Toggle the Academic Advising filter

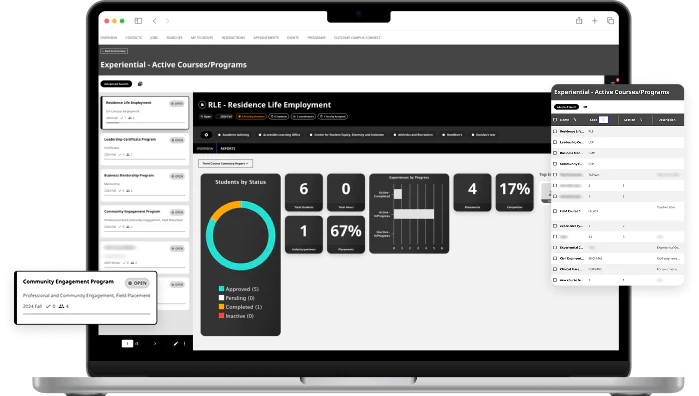click(234, 135)
